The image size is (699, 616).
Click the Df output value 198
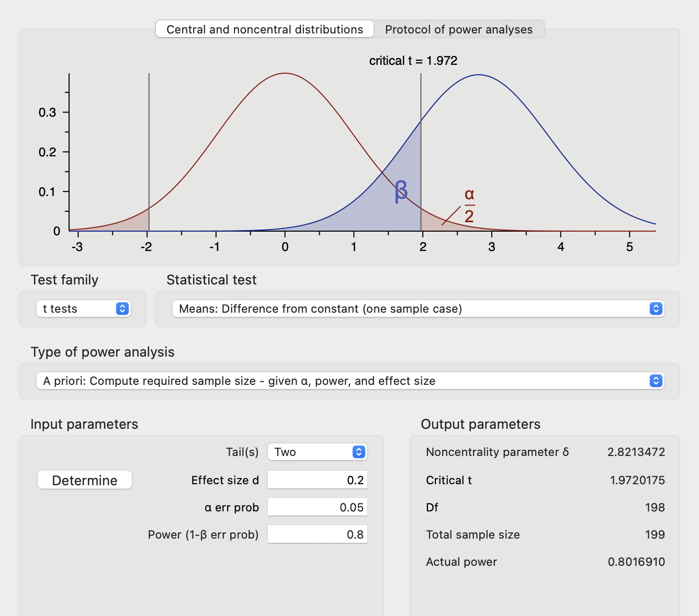pos(655,507)
